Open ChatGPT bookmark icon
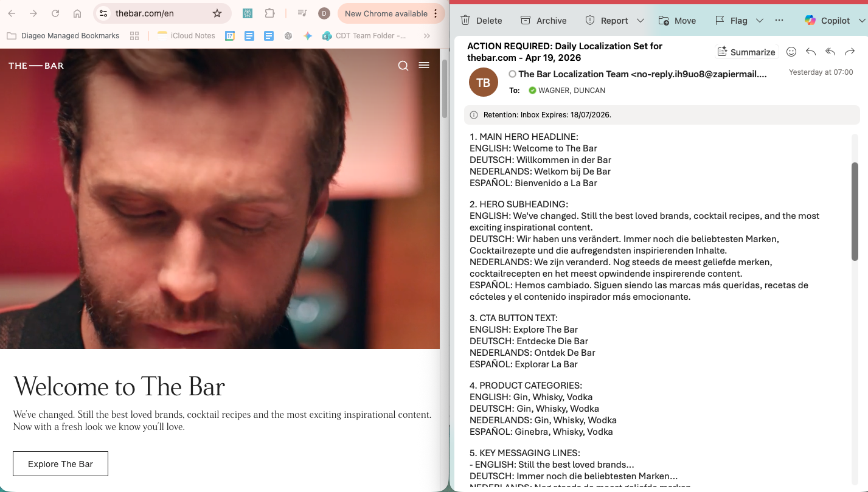The height and width of the screenshot is (492, 868). pyautogui.click(x=288, y=36)
